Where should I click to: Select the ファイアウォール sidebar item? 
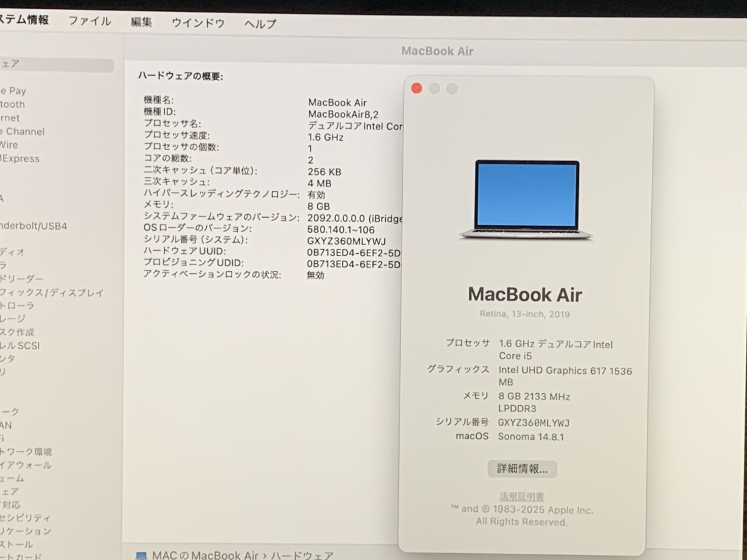[26, 465]
